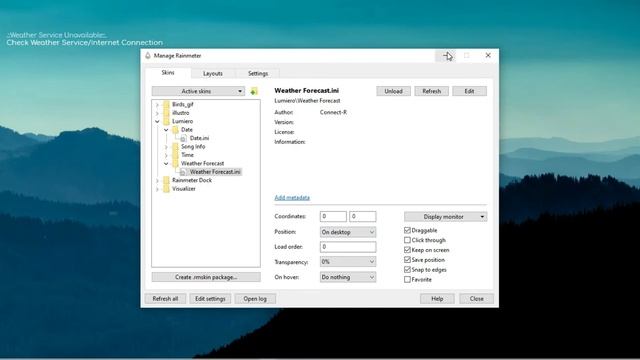Click the Help button

437,299
